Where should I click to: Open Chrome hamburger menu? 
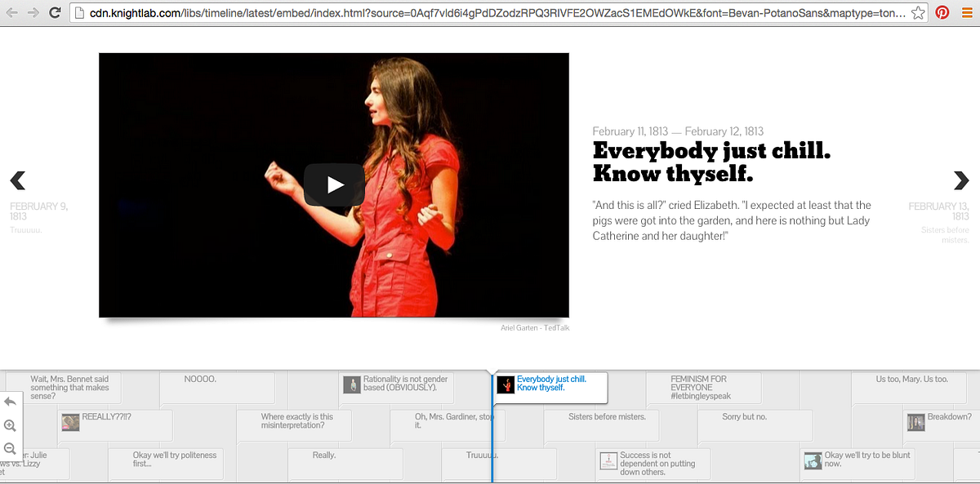tap(966, 12)
